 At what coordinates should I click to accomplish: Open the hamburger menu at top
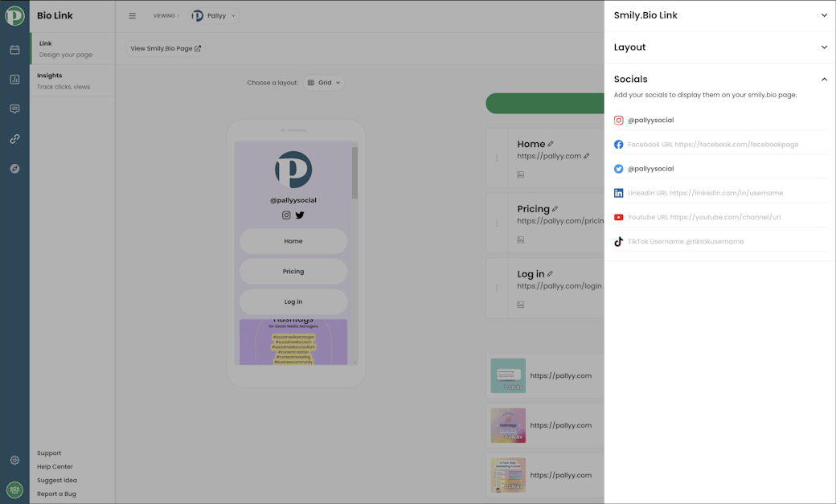point(132,14)
